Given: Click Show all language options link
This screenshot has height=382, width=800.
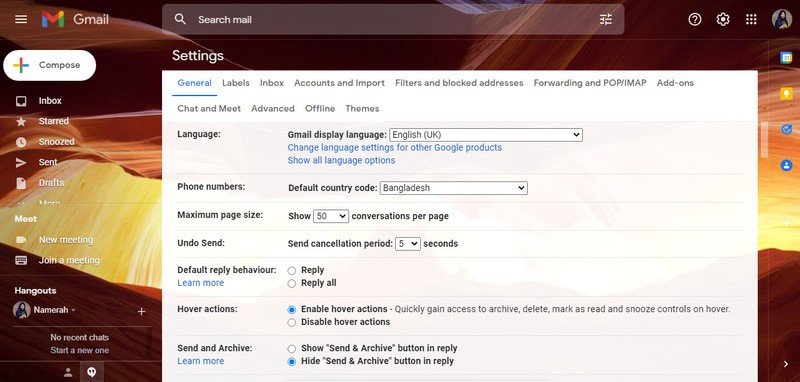Looking at the screenshot, I should point(341,161).
